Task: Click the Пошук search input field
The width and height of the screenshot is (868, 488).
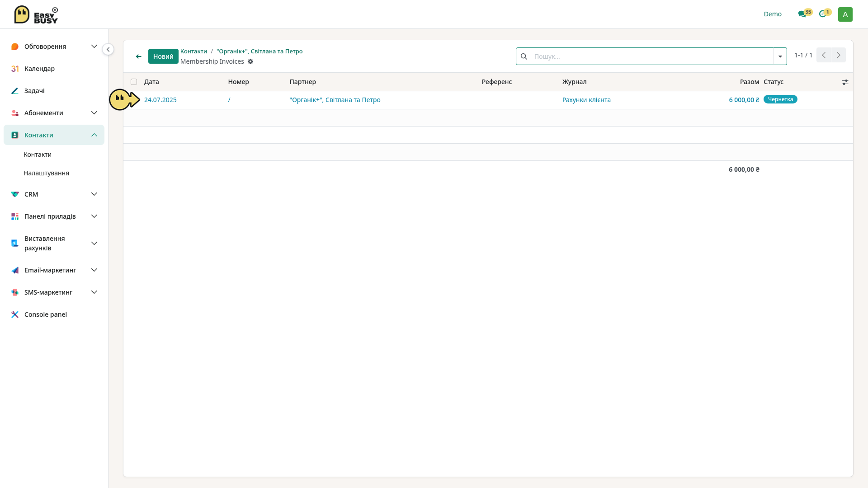Action: (651, 56)
